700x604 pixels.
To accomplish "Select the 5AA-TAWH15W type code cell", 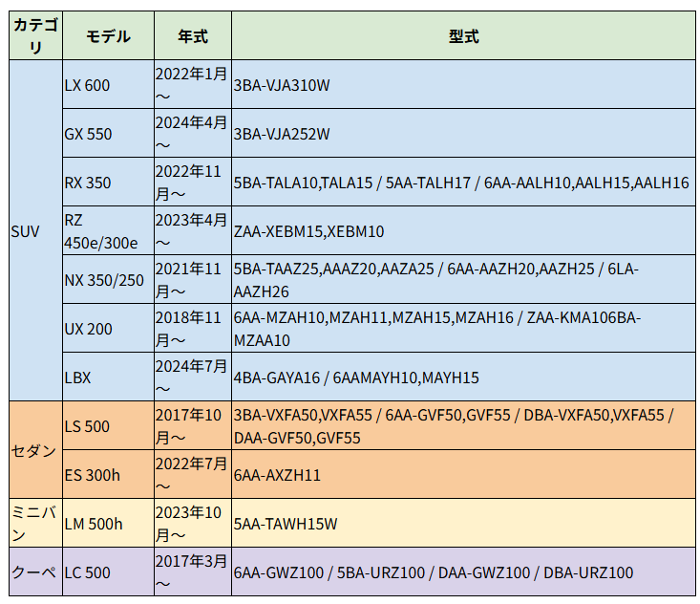I will tap(463, 523).
